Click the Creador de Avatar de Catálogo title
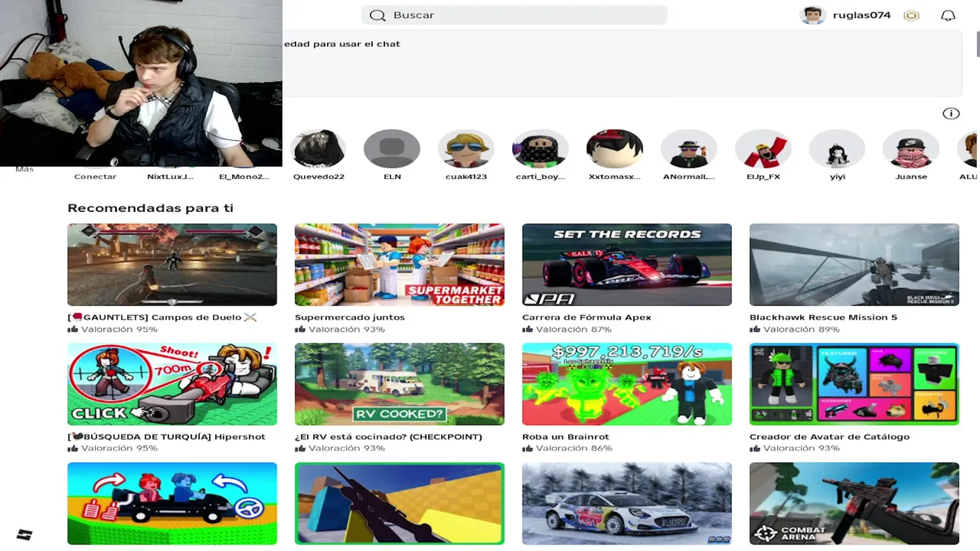This screenshot has height=551, width=980. [x=829, y=437]
